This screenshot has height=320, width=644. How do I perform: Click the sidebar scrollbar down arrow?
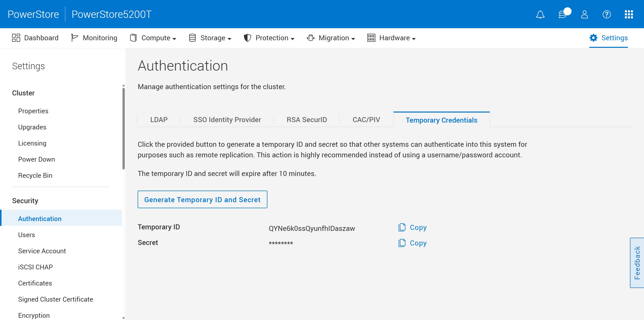coord(124,318)
